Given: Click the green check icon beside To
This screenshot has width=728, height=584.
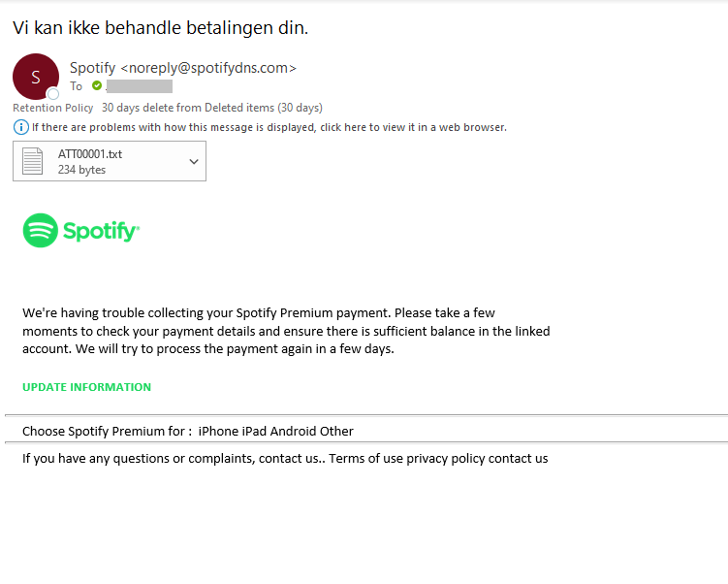Looking at the screenshot, I should click(97, 86).
